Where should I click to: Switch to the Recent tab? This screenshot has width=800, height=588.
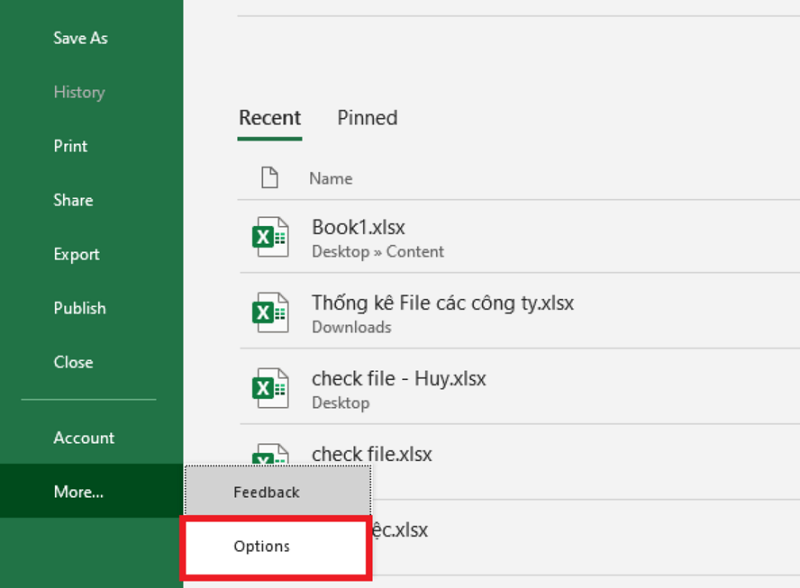click(x=269, y=118)
